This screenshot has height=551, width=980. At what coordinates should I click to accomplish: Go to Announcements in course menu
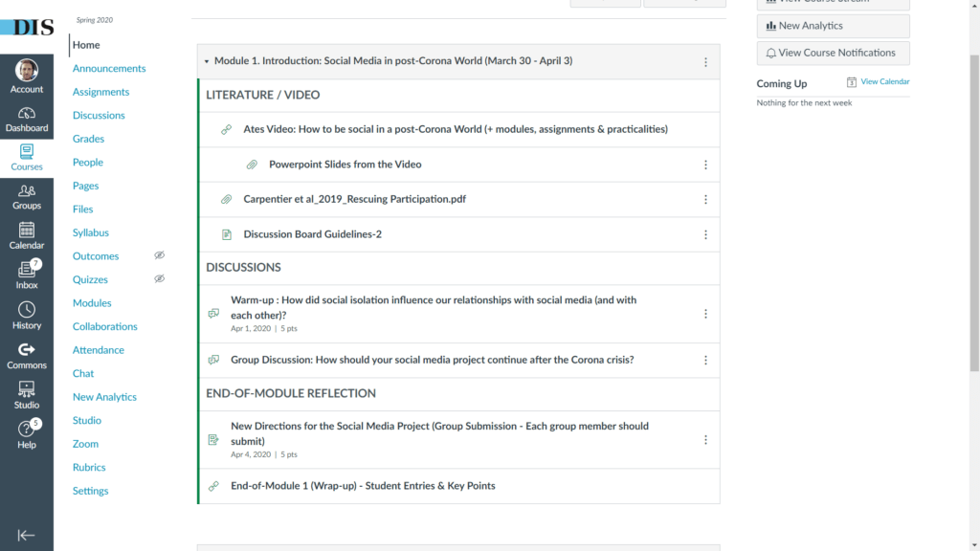point(109,68)
